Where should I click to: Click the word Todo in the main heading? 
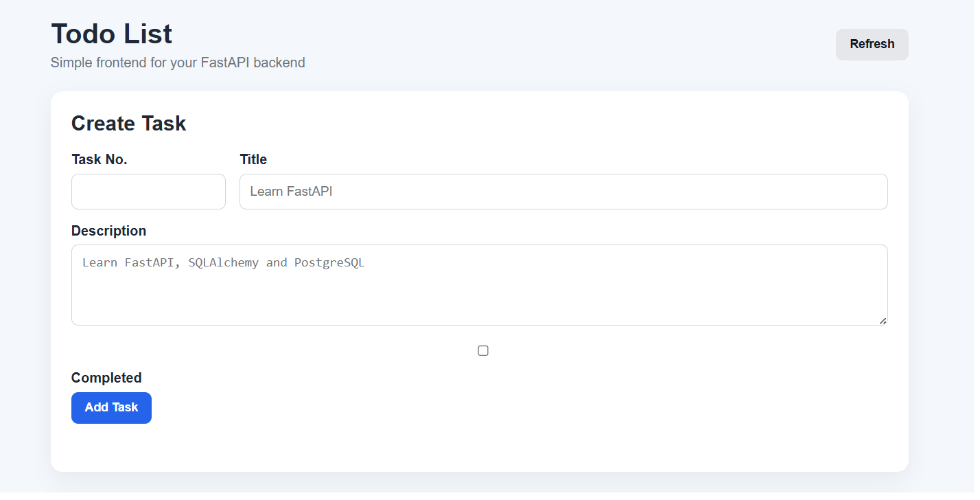coord(81,34)
